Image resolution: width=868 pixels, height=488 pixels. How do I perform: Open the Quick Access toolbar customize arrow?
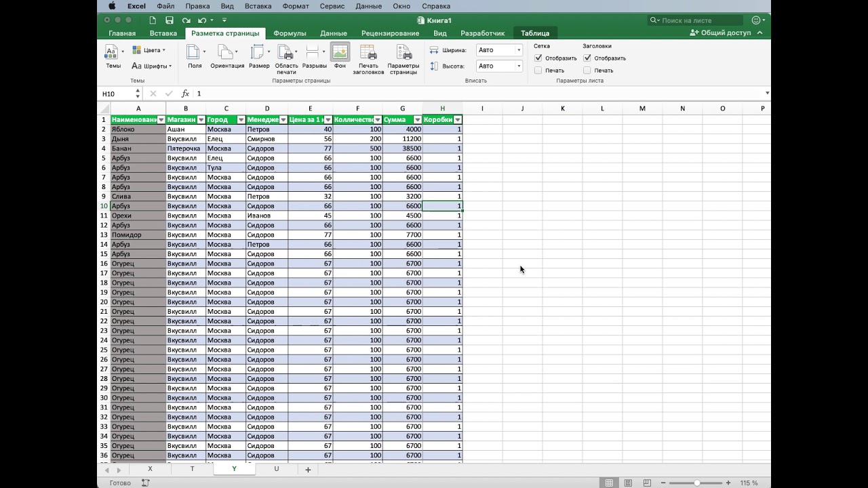224,20
